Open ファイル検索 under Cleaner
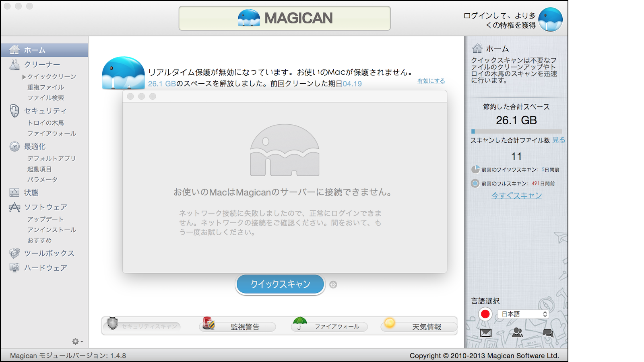 pyautogui.click(x=45, y=98)
